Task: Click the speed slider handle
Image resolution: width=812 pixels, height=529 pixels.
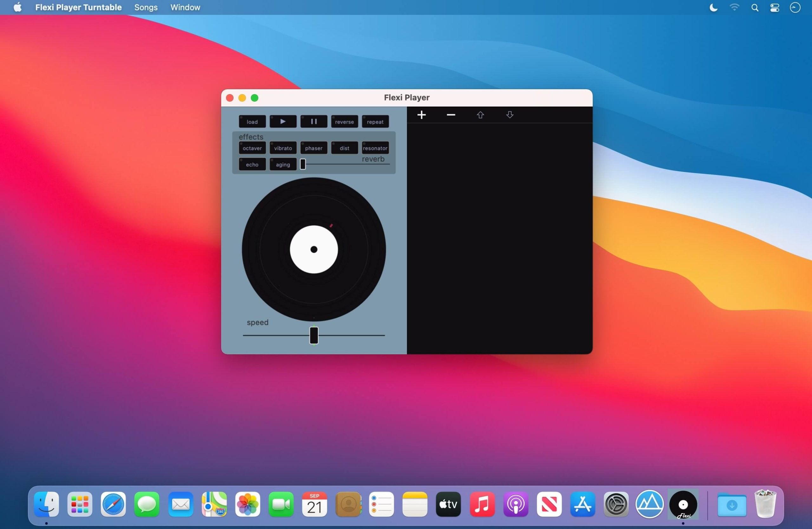Action: click(x=314, y=335)
